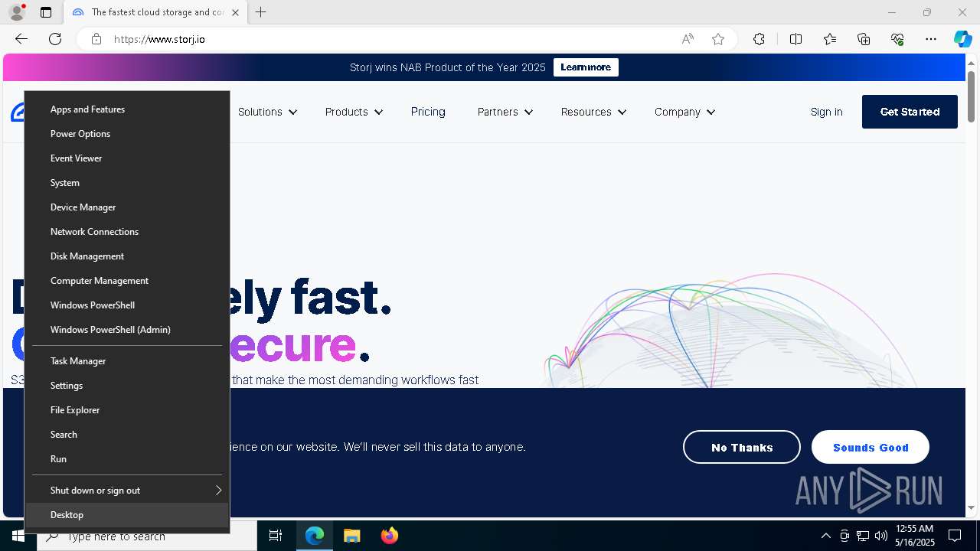The width and height of the screenshot is (980, 551).
Task: Open Apps and Features from context menu
Action: pyautogui.click(x=127, y=109)
